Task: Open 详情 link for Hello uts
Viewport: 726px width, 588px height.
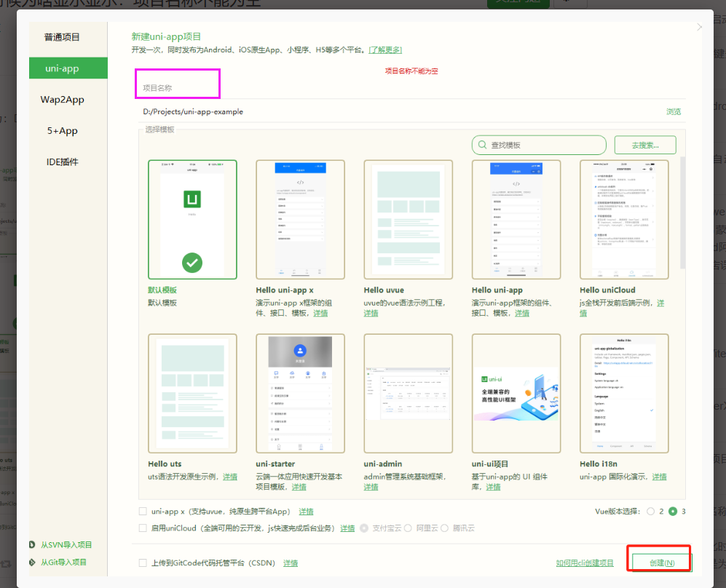Action: (x=230, y=477)
